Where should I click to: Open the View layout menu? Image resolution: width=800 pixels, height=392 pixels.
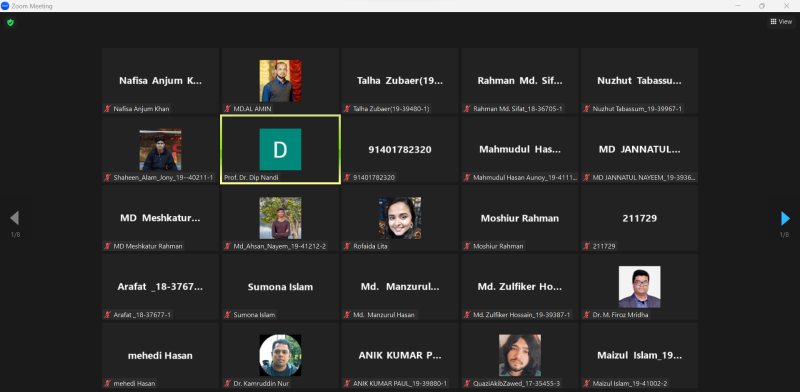[781, 21]
